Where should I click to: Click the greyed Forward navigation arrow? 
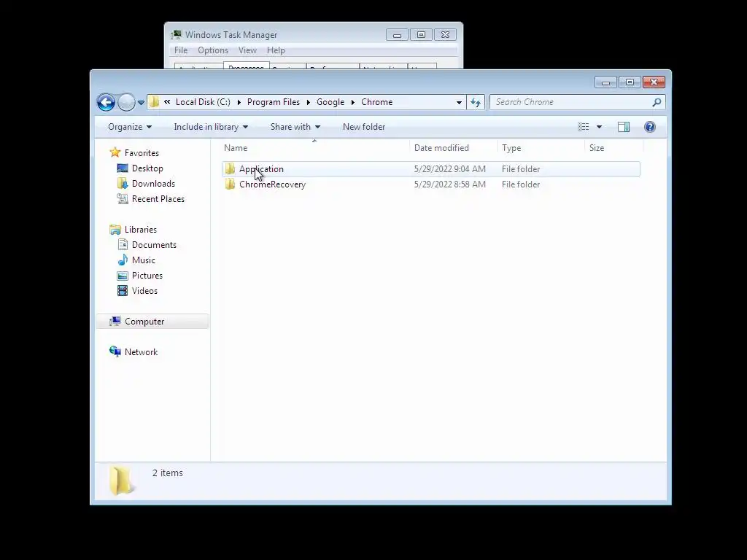[x=126, y=102]
